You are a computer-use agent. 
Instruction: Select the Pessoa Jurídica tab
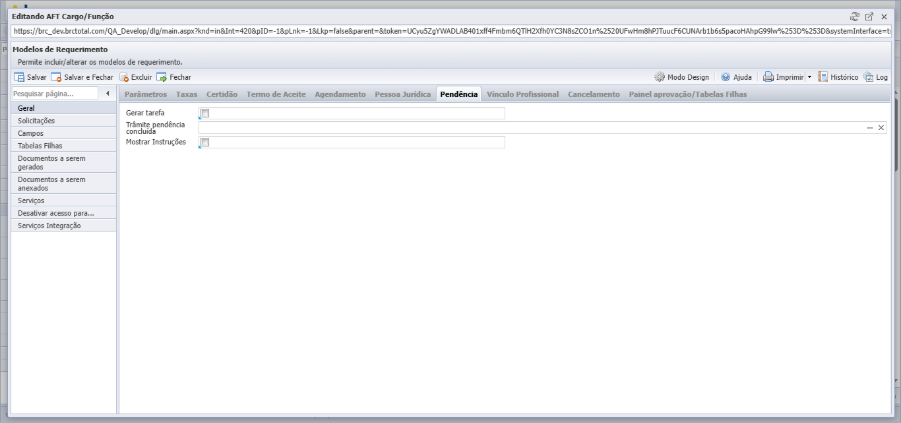pos(403,94)
